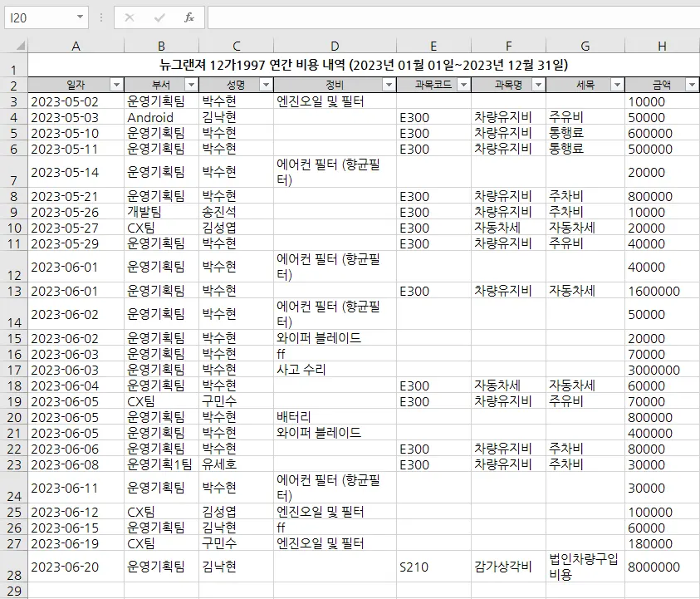Open the 일자 column filter dropdown
This screenshot has width=700, height=599.
(x=116, y=85)
